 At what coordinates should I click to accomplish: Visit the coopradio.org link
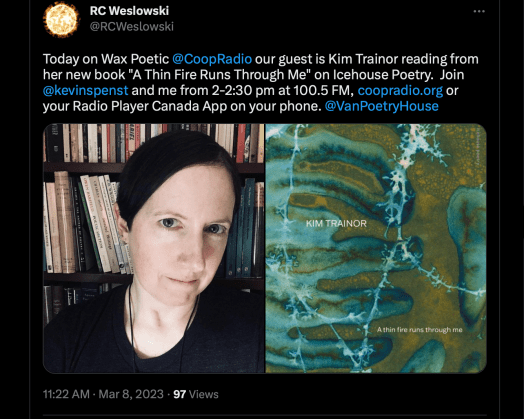tap(400, 90)
